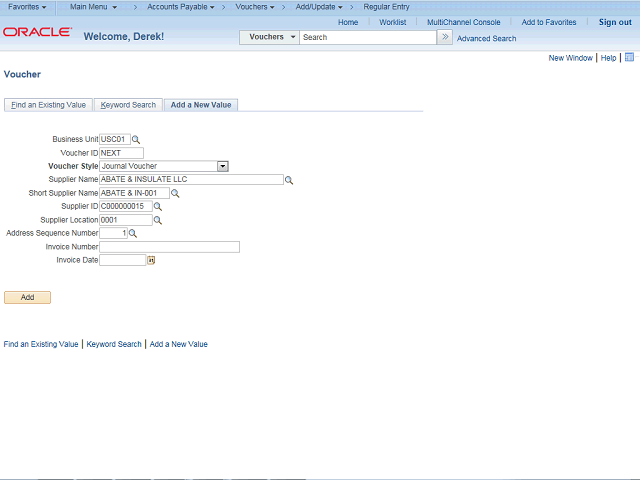Click the Oracle logo
The height and width of the screenshot is (480, 640).
click(x=38, y=32)
